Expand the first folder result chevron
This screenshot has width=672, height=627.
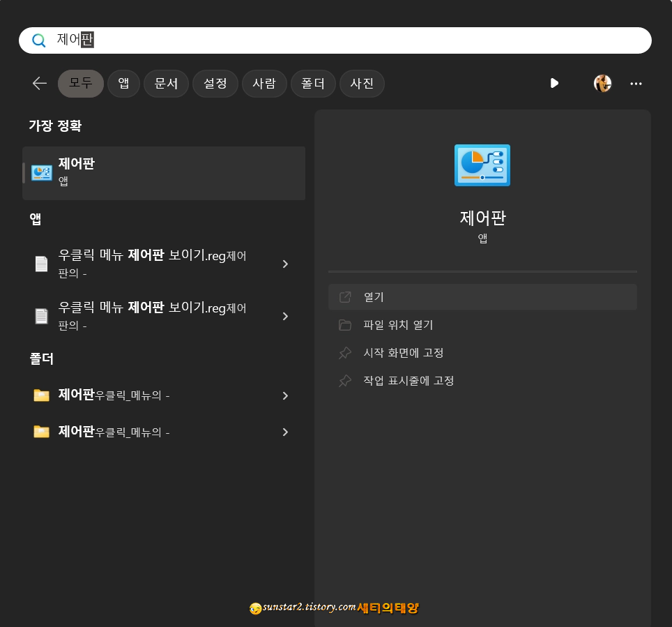[x=285, y=396]
